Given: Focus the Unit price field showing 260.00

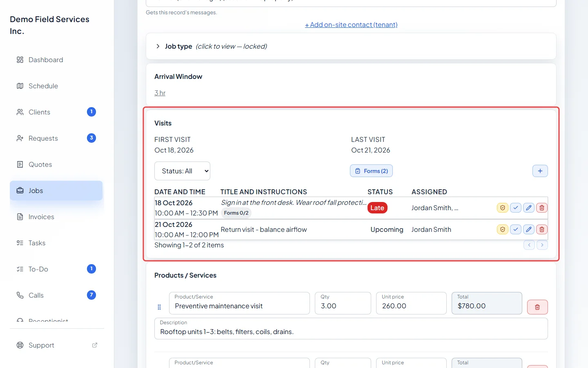Looking at the screenshot, I should point(411,303).
